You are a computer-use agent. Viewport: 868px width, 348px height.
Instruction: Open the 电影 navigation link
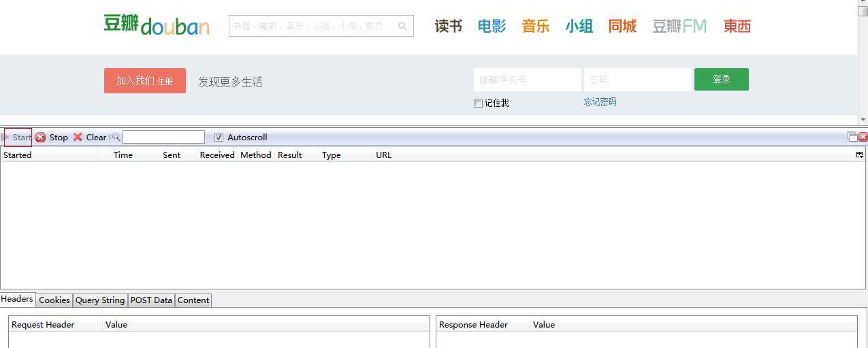(492, 26)
